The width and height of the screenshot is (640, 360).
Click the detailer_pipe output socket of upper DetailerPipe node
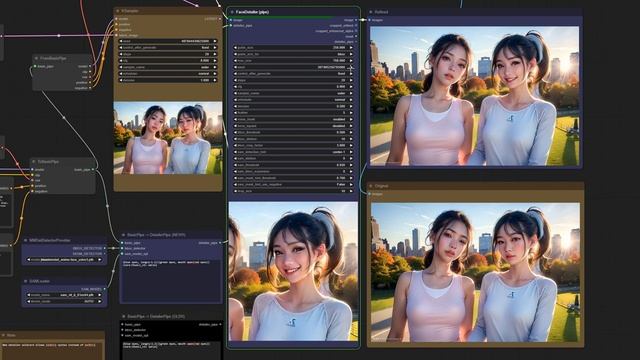point(220,243)
